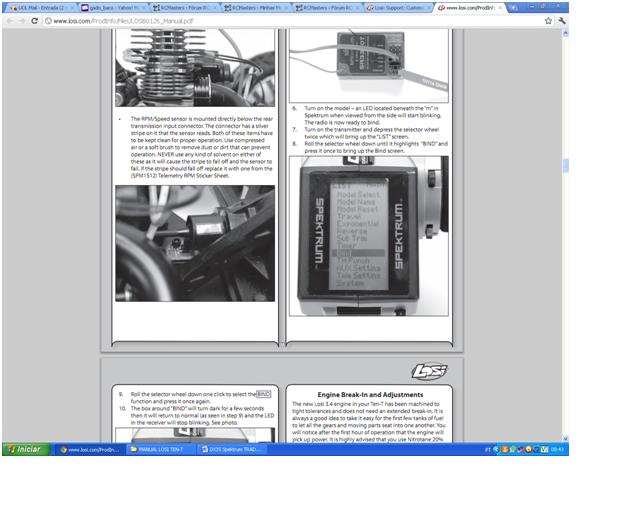Reload the page with the refresh icon
This screenshot has height=512, width=640.
[x=35, y=20]
